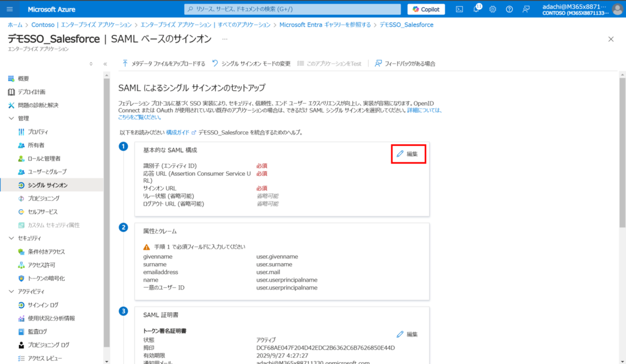Click the certificate thumbprint value DCF68AE0…
Viewport: 626px width, 364px height.
pos(325,348)
